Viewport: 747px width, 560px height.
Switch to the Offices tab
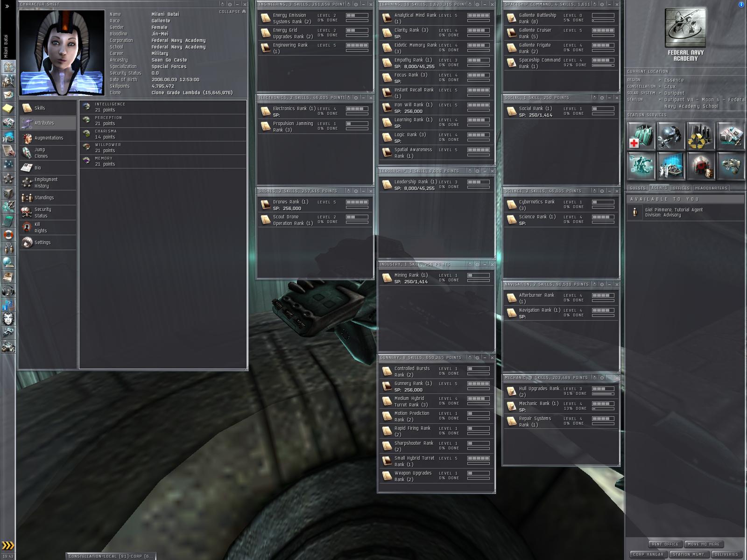pos(681,188)
